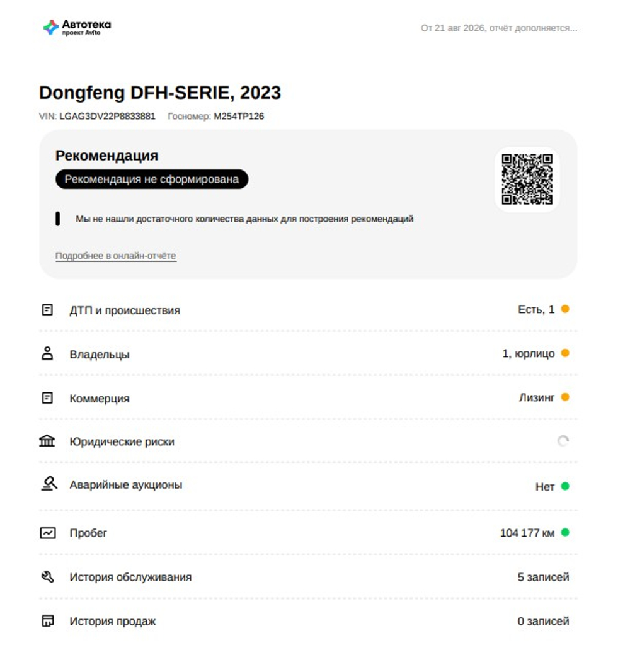This screenshot has width=630, height=672.
Task: Click the 'Есть, 1' accident value
Action: [536, 309]
